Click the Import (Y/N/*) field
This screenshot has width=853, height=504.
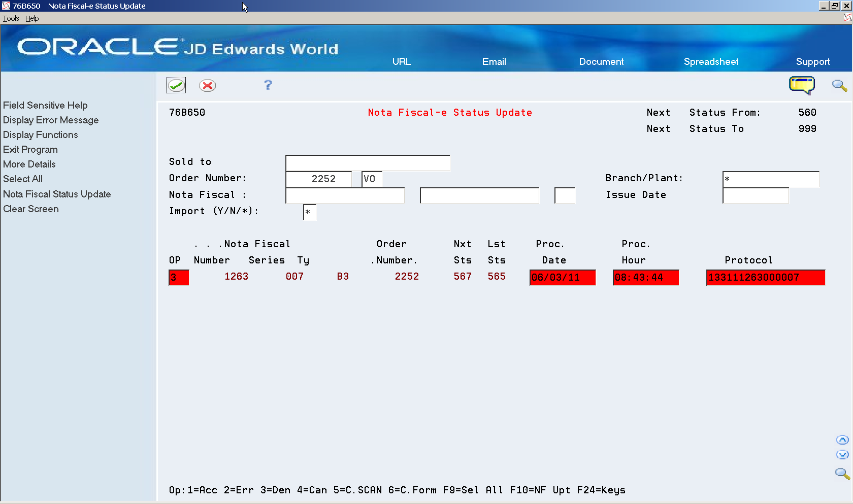[x=309, y=212]
